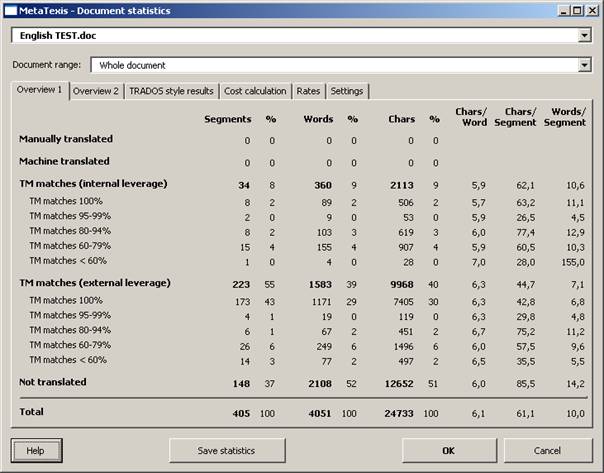Click the MetaTexis title bar icon
The height and width of the screenshot is (473, 604).
tap(10, 11)
